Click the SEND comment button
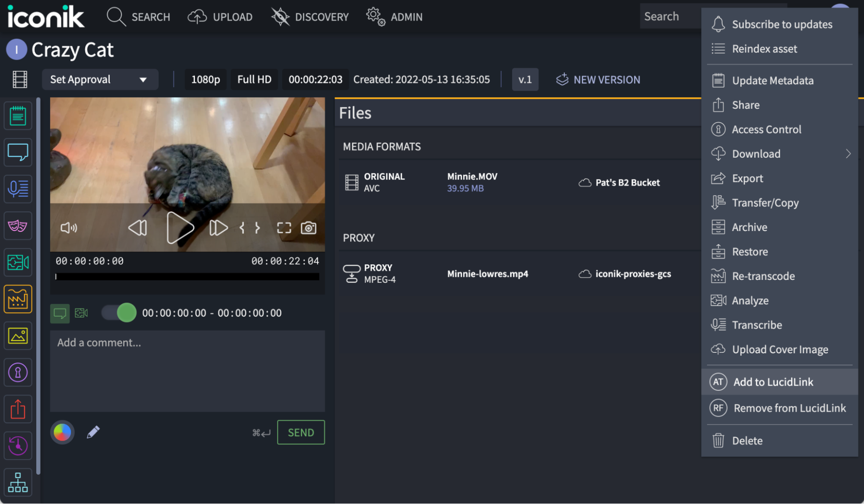The width and height of the screenshot is (864, 504). click(x=300, y=432)
